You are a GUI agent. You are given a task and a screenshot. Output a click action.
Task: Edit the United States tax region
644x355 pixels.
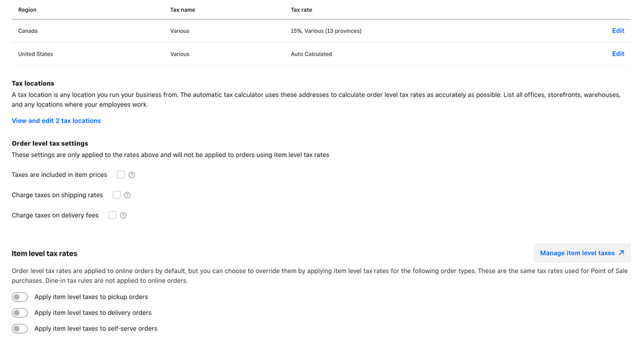coord(618,54)
